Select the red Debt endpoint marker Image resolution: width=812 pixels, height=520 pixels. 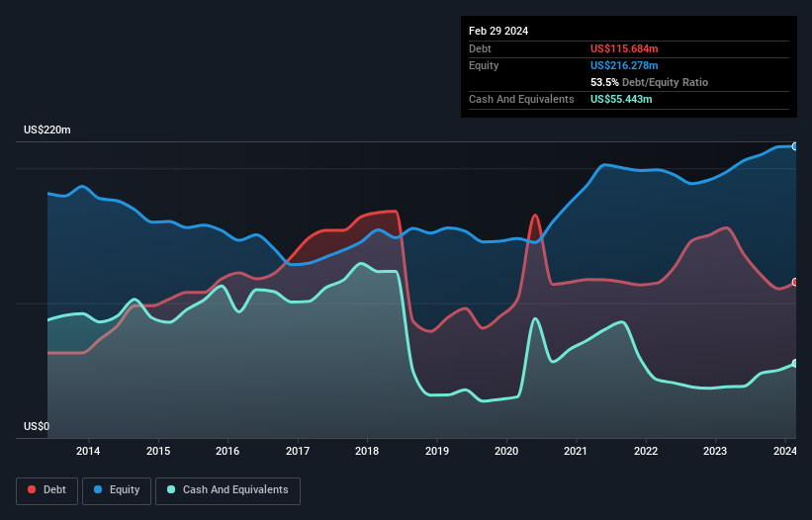pos(795,282)
